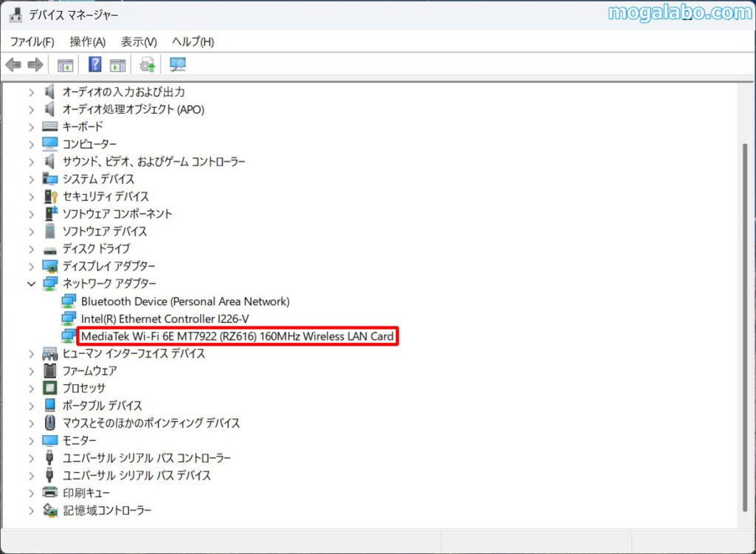Select the ポータブル デバイス label
The height and width of the screenshot is (554, 756).
click(x=102, y=406)
